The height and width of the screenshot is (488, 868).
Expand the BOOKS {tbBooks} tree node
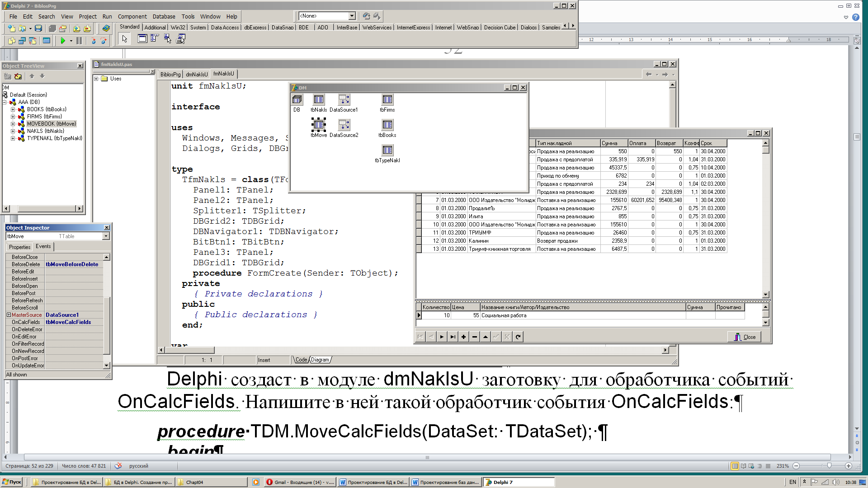click(13, 109)
